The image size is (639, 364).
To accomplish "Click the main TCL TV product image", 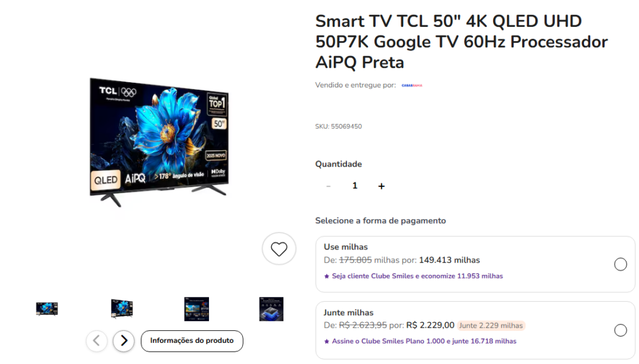I will 159,142.
